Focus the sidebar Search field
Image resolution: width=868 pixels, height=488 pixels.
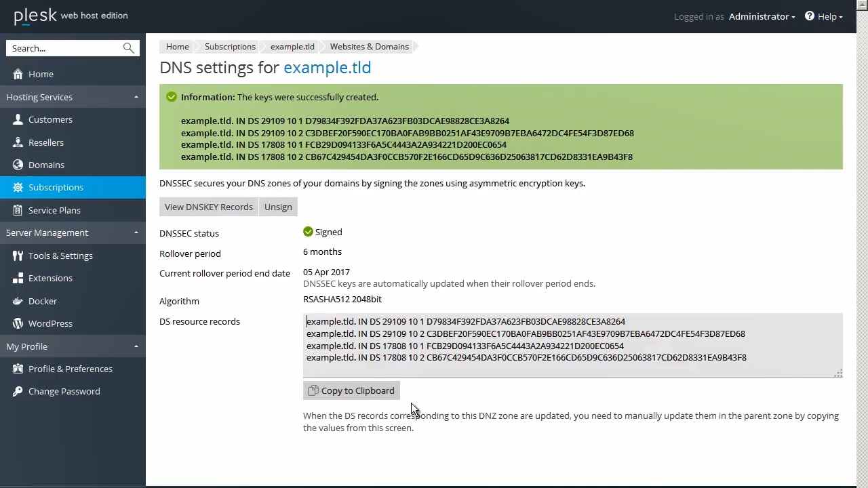tap(64, 48)
